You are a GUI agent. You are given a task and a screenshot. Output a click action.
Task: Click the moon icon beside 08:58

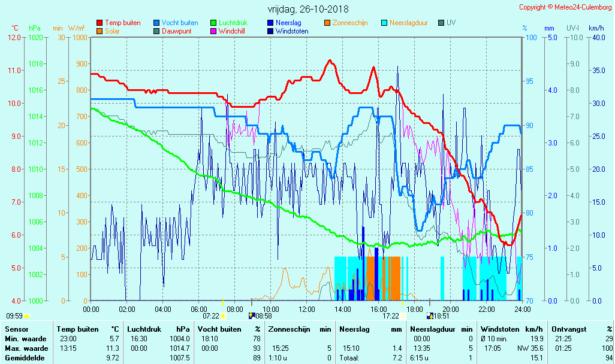click(252, 316)
